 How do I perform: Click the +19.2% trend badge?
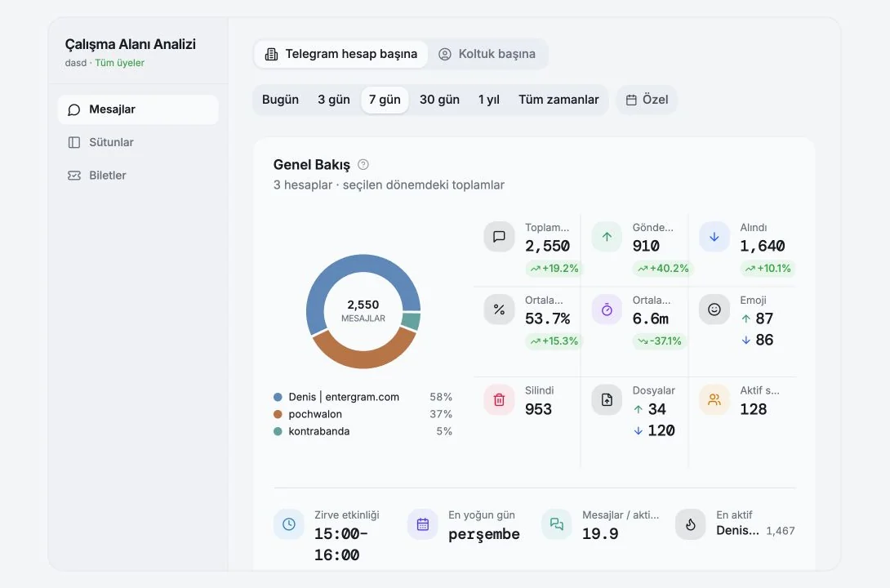(554, 269)
